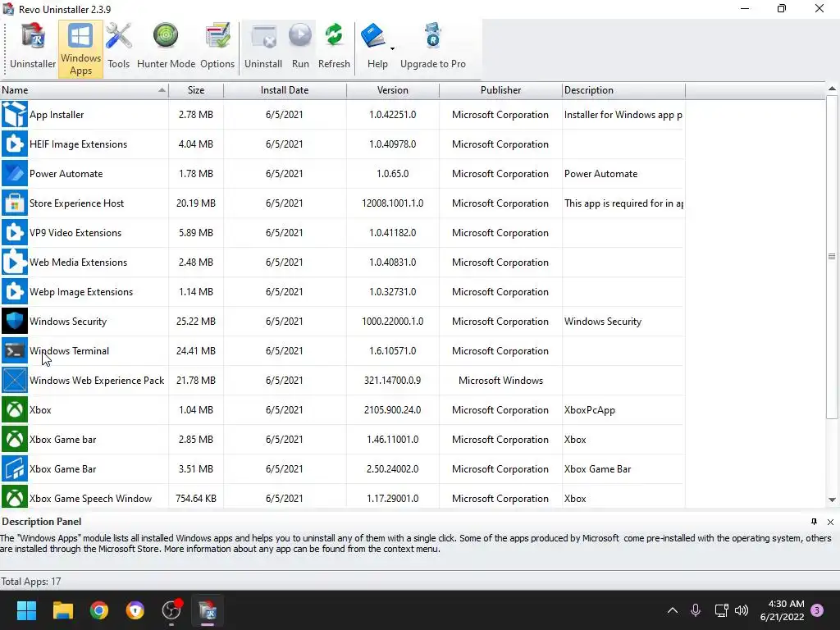Screen dimensions: 840x630
Task: Open the Uninstaller module
Action: tap(33, 47)
